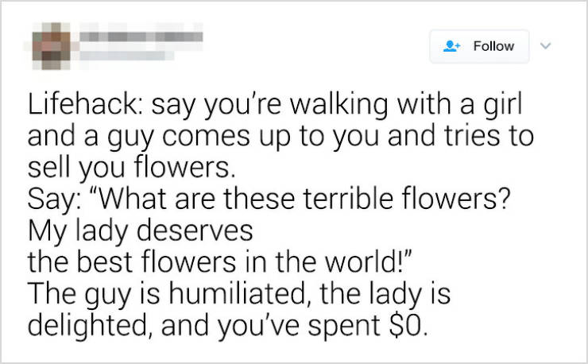This screenshot has width=588, height=364.
Task: Click the final line mentioning spent $0
Action: [227, 326]
